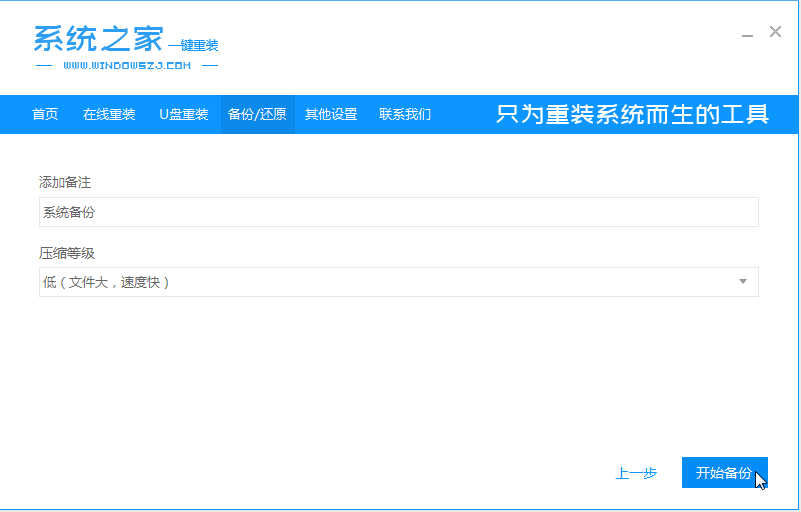The height and width of the screenshot is (512, 801).
Task: Click slogan 只为重装系统而生的工具
Action: 632,114
